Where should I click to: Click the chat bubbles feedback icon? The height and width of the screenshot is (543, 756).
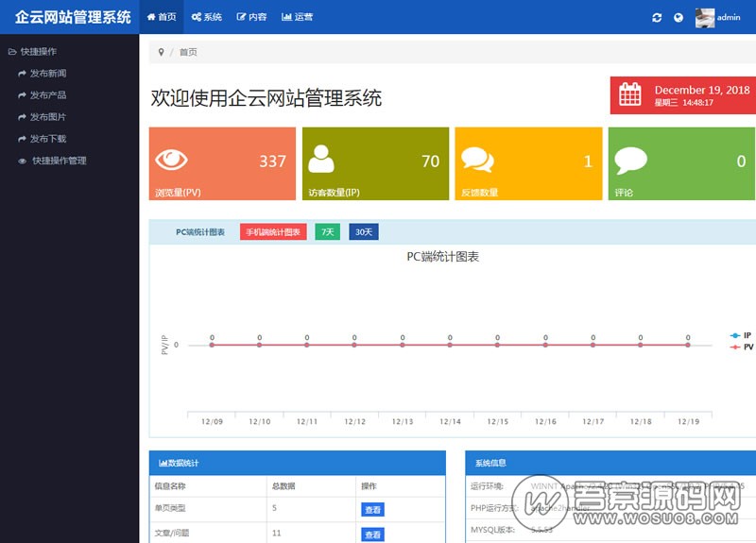(x=477, y=161)
